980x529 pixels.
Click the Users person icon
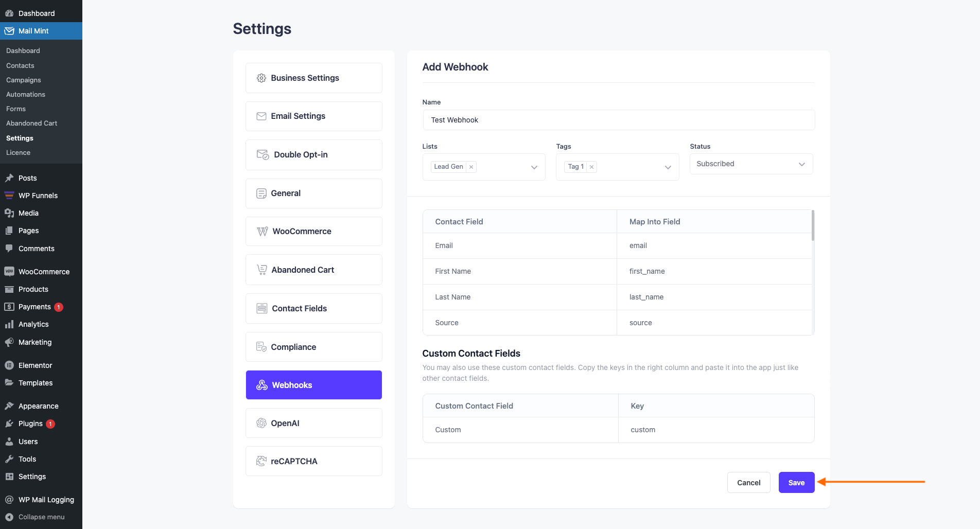tap(9, 442)
